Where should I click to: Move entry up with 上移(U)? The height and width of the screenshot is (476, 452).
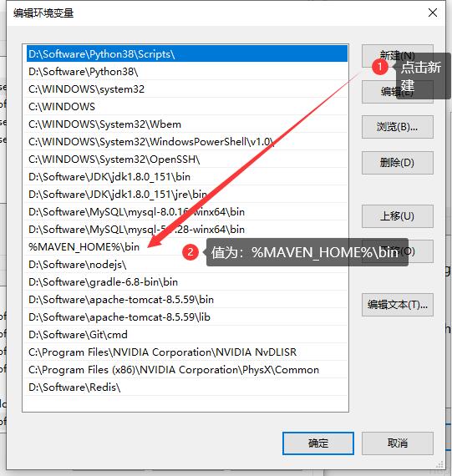tap(398, 216)
